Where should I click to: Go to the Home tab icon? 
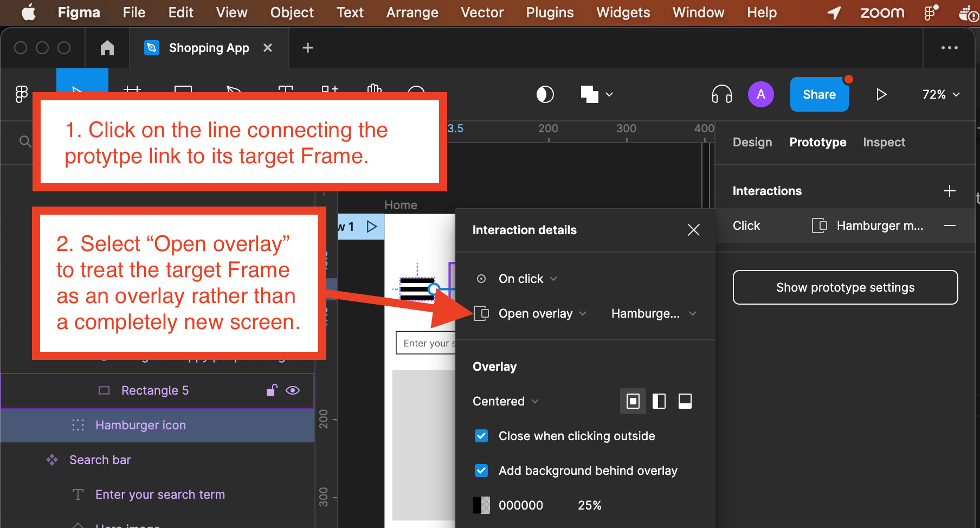pos(107,48)
